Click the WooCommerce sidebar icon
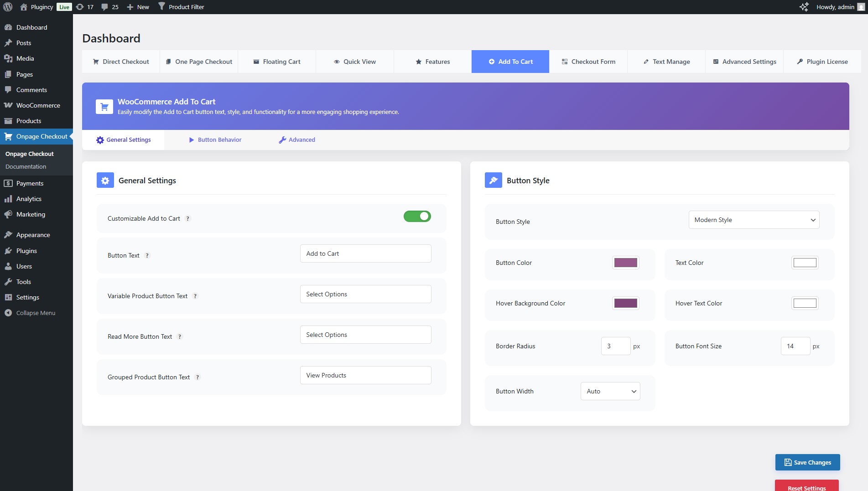This screenshot has width=868, height=491. click(9, 105)
